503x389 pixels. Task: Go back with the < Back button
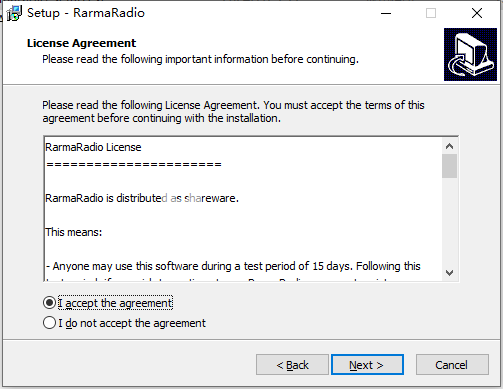(292, 365)
